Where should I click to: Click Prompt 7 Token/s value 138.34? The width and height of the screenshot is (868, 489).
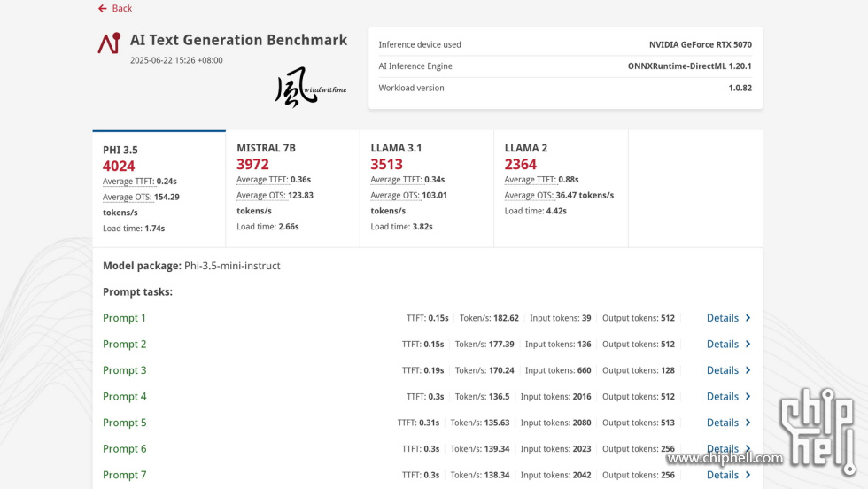pos(497,475)
